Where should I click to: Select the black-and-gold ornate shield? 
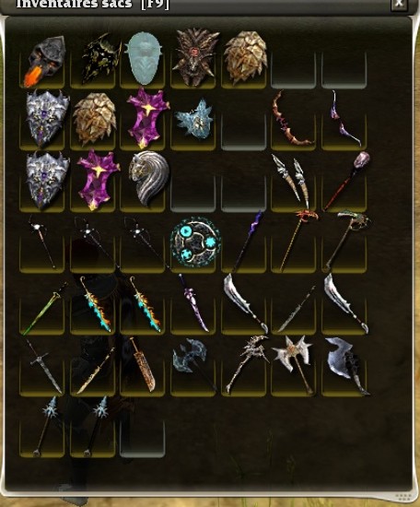[x=100, y=59]
